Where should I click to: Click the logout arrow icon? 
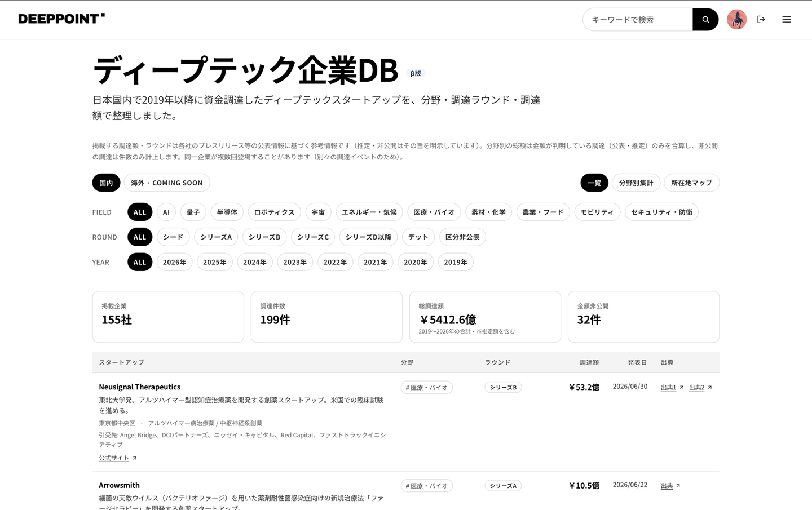point(761,19)
